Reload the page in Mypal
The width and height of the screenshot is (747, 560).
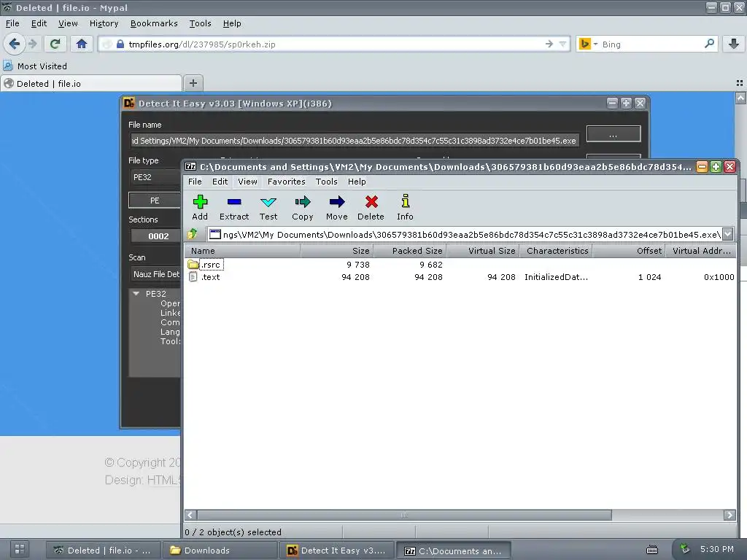pos(55,44)
